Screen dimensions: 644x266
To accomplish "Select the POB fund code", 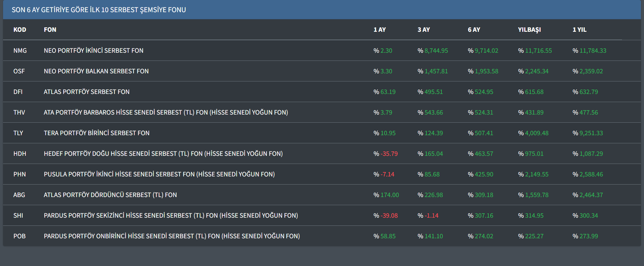I will tap(19, 236).
